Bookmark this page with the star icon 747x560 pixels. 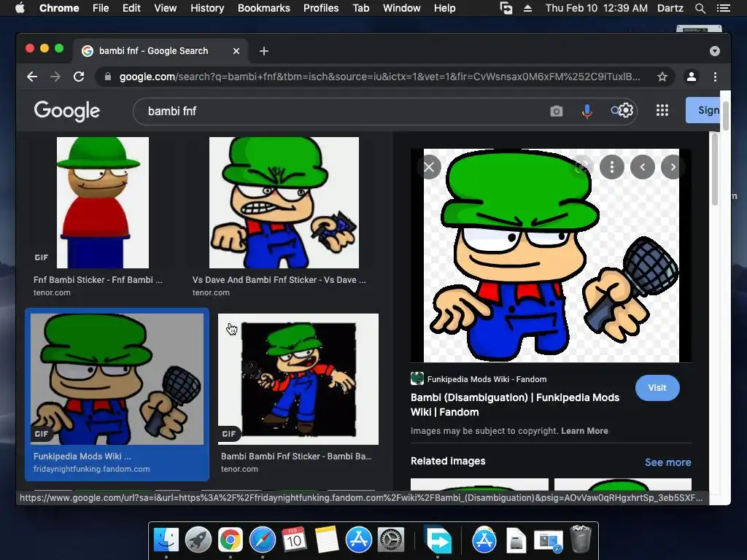pyautogui.click(x=662, y=77)
